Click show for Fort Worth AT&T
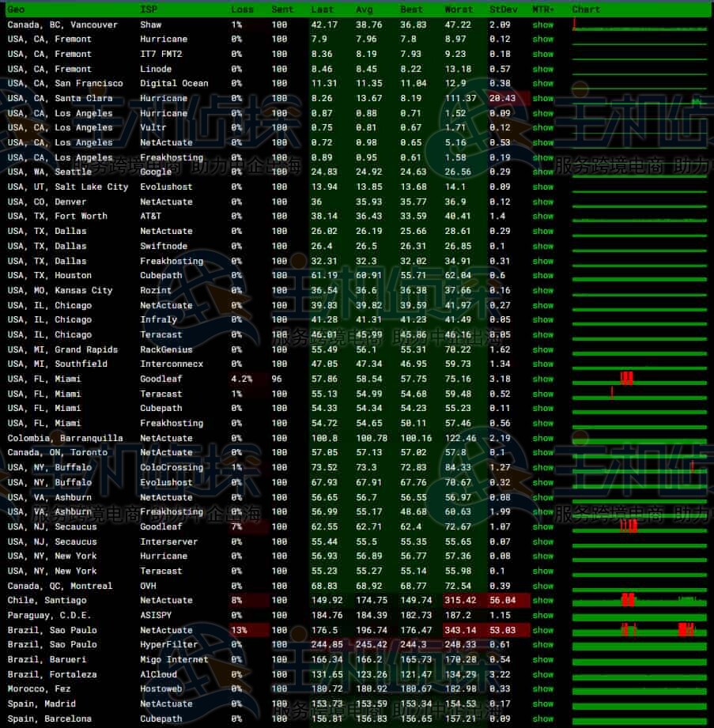Screen dimensions: 714x728 pos(543,217)
